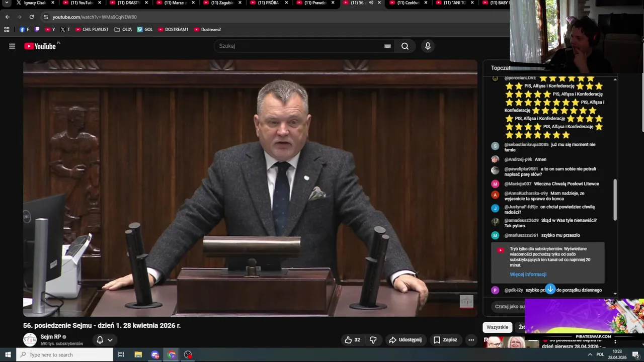
Task: Click the channel watermark in video corner
Action: click(466, 302)
